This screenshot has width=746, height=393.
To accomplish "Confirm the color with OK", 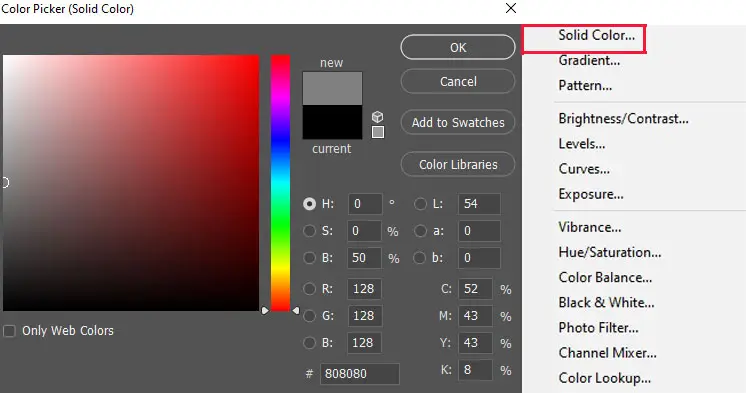I will pos(458,47).
